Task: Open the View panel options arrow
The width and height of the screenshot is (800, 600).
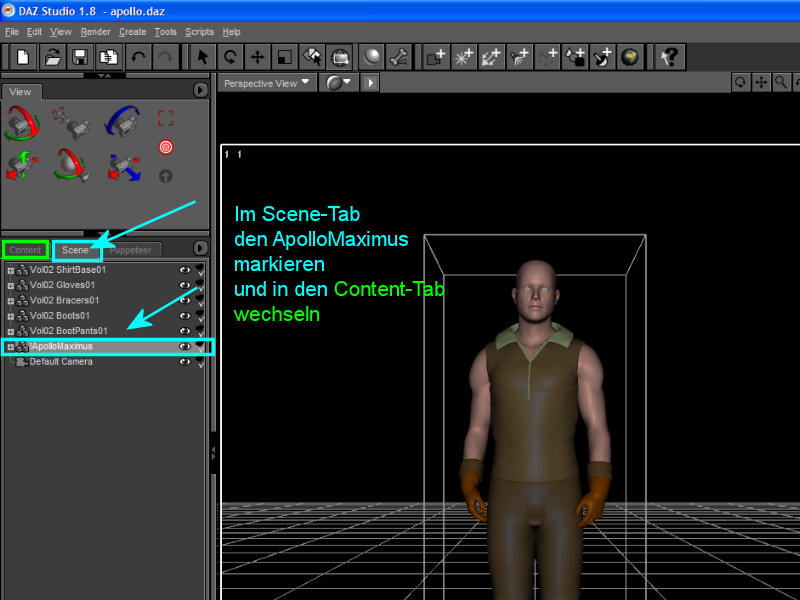Action: click(200, 90)
